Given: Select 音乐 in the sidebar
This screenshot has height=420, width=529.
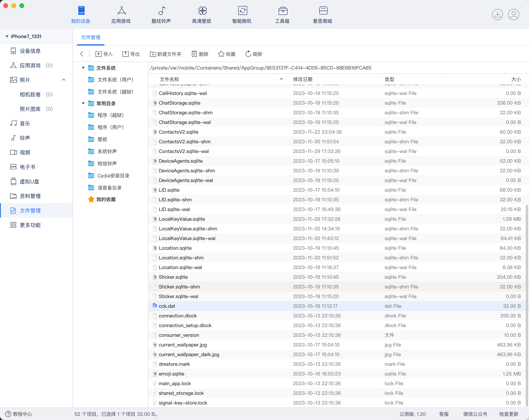Looking at the screenshot, I should [x=36, y=123].
